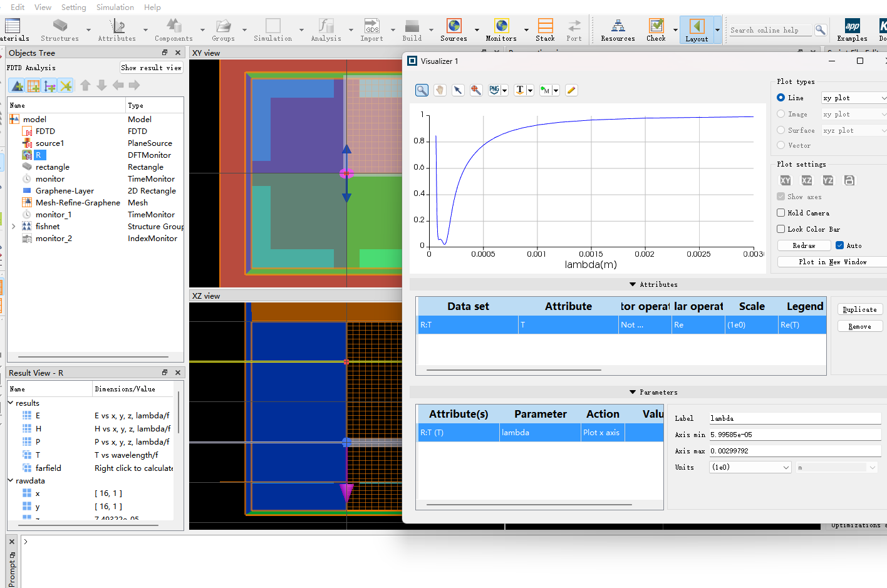
Task: Click the Stack icon
Action: (546, 26)
